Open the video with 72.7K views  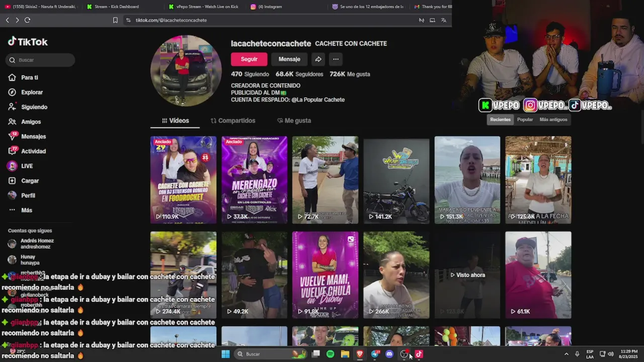pyautogui.click(x=325, y=180)
